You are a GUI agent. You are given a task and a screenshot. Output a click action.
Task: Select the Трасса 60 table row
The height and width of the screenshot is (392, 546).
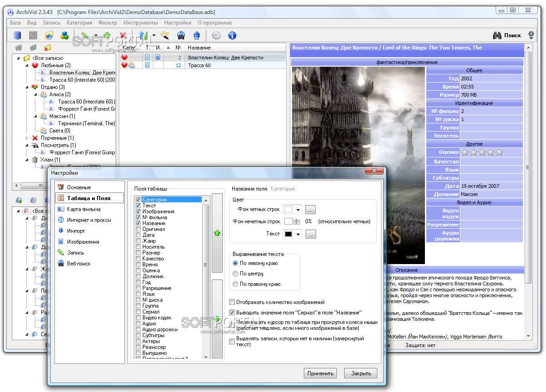pos(199,65)
